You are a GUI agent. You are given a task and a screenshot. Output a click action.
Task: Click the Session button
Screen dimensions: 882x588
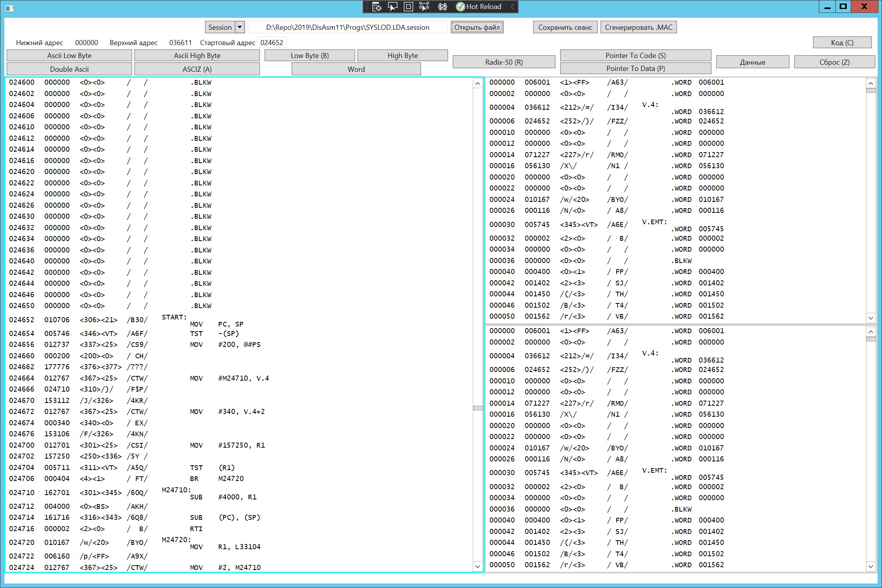[x=220, y=27]
